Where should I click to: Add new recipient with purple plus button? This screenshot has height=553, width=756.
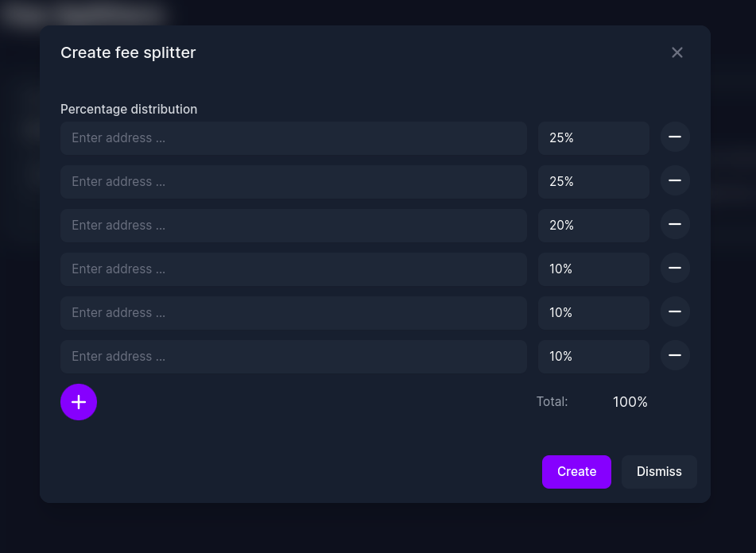(x=79, y=402)
